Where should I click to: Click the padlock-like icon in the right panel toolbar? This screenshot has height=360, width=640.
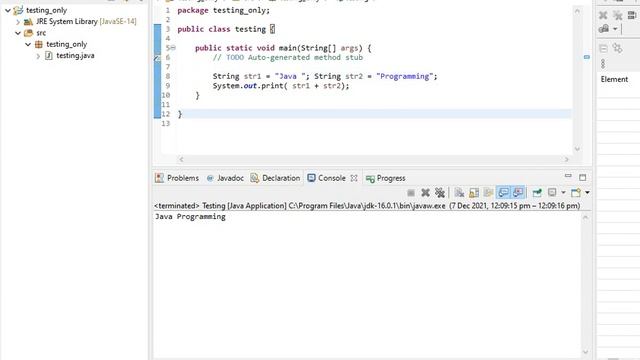pyautogui.click(x=604, y=29)
